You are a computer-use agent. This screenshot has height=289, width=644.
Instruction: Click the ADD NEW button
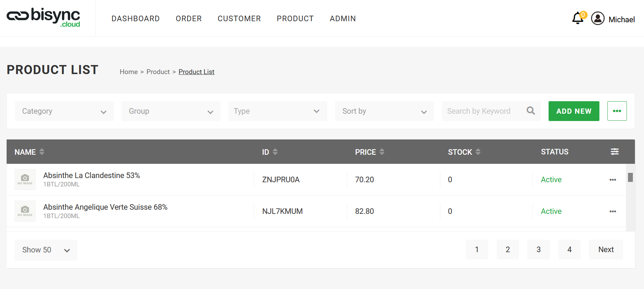pos(574,111)
